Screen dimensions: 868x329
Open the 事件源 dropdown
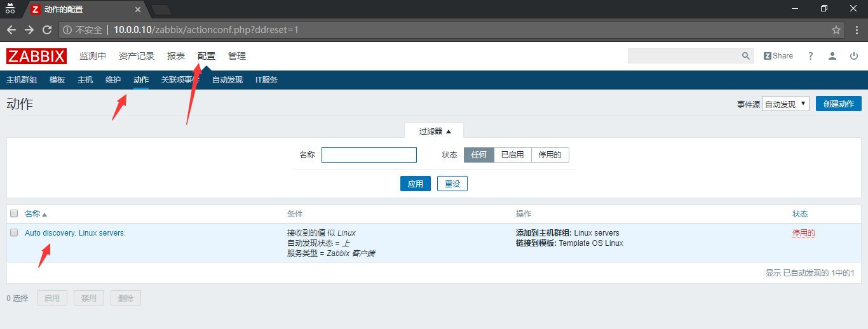(785, 104)
